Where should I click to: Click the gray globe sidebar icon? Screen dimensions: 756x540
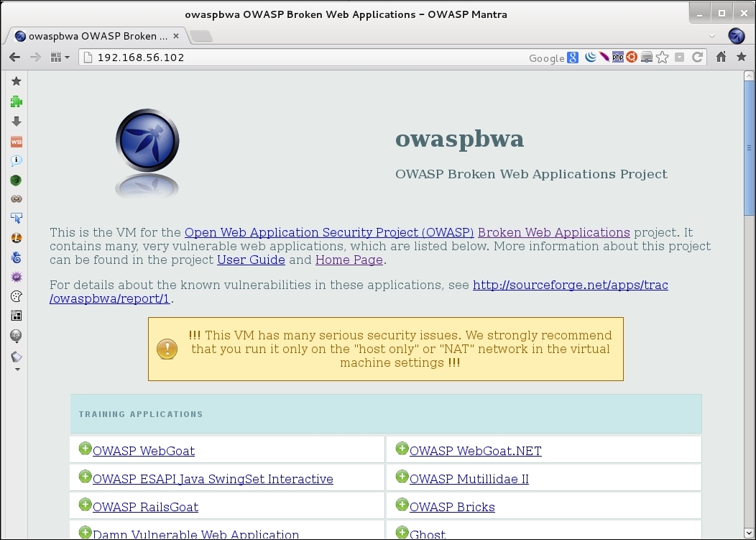click(16, 335)
